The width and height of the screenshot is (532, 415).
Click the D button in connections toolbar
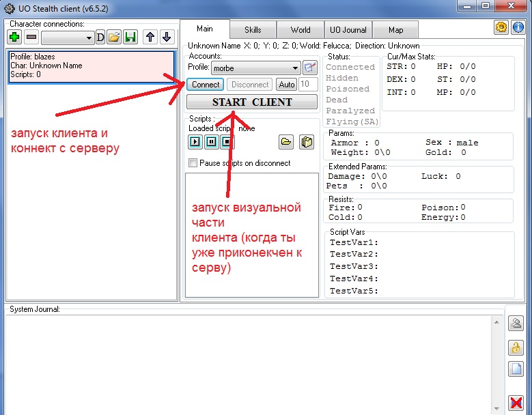[x=100, y=37]
